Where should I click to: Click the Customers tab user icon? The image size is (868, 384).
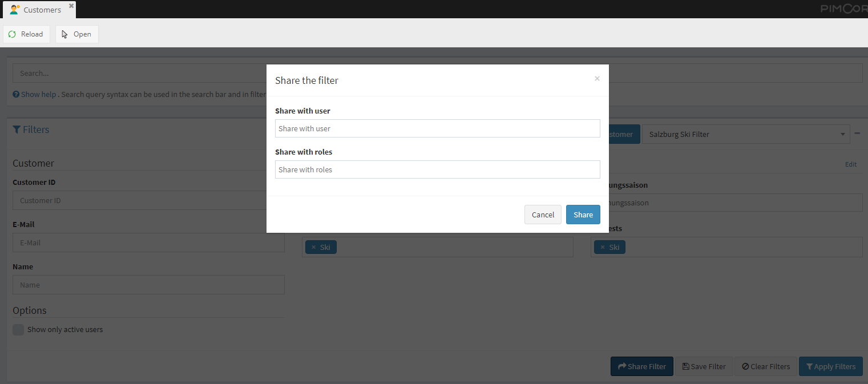pos(14,10)
